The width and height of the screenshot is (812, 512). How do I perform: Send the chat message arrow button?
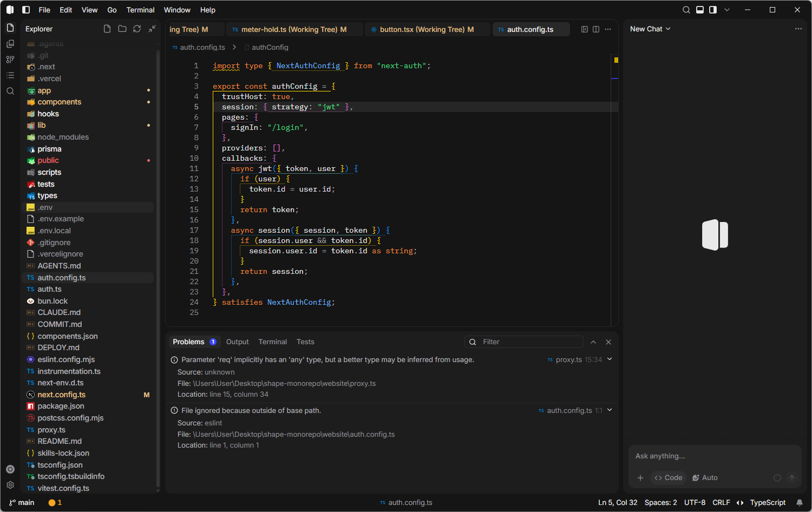coord(792,477)
